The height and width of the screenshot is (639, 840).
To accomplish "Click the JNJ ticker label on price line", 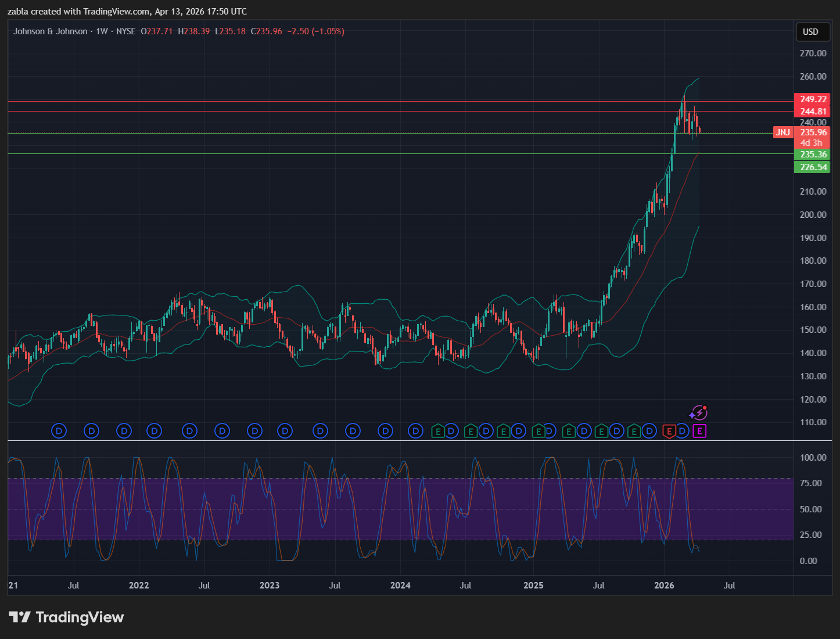I will (x=782, y=132).
